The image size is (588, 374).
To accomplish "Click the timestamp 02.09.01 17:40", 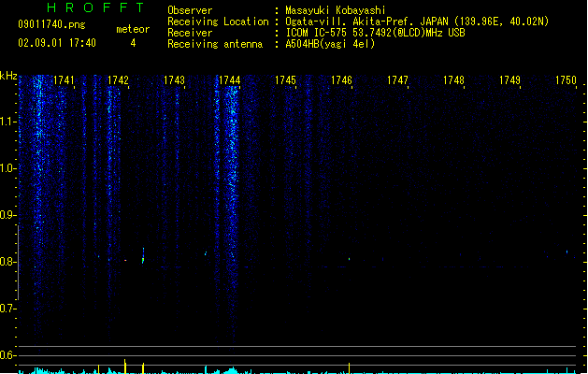I will [x=57, y=43].
